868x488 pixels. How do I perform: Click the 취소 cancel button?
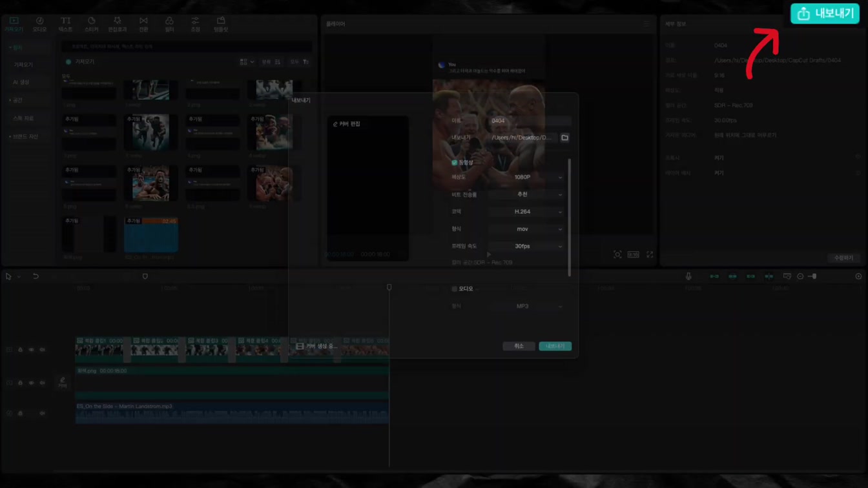tap(519, 346)
